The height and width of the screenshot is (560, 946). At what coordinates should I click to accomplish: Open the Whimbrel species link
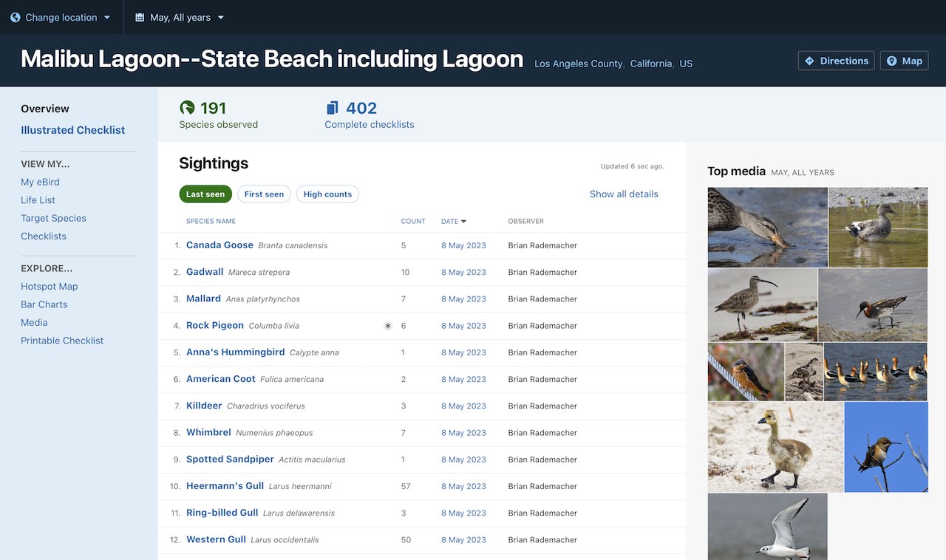(x=208, y=432)
